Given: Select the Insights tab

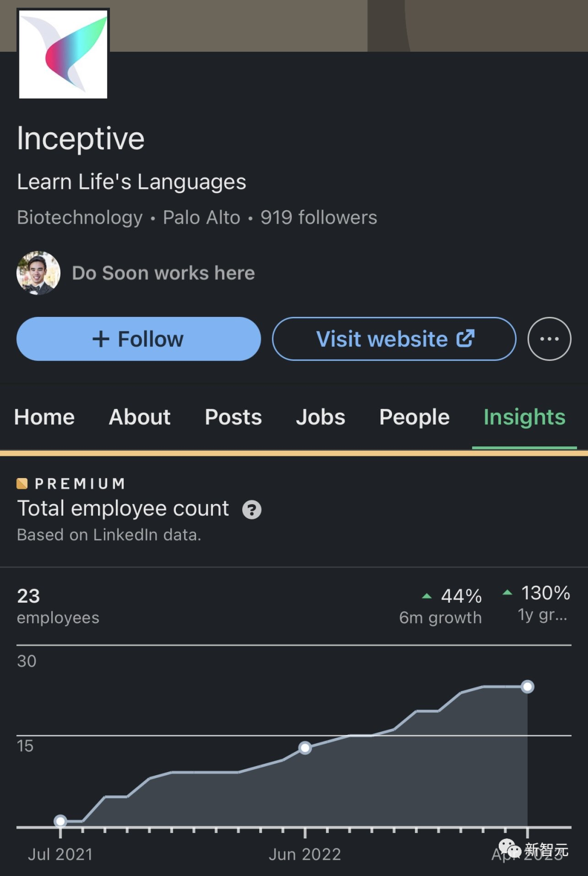Looking at the screenshot, I should tap(524, 417).
